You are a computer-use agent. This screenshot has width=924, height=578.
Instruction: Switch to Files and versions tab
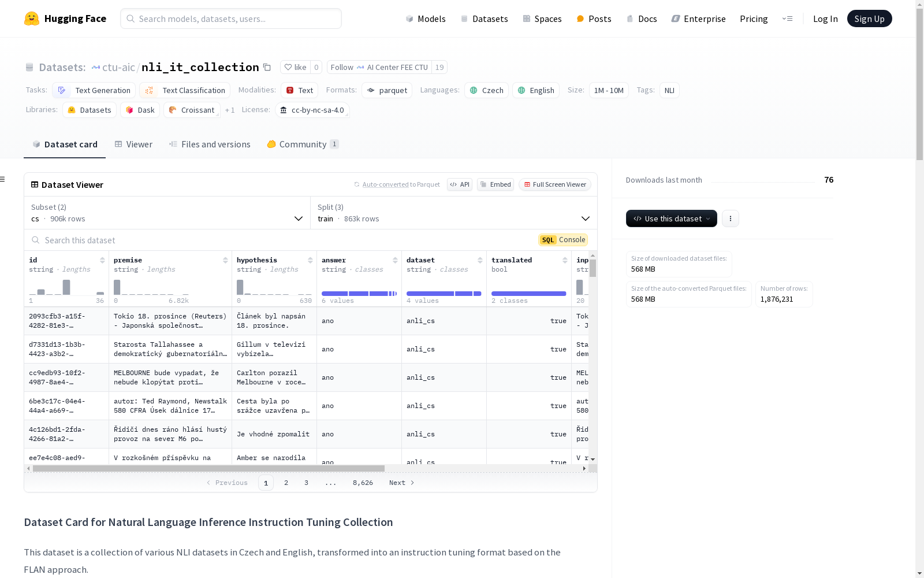[x=210, y=144]
